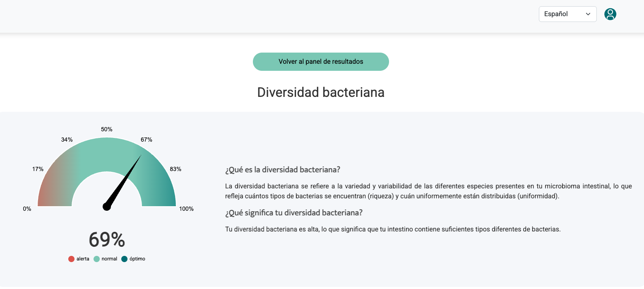
Task: Click the Diversidad bacteriana page title
Action: 321,92
